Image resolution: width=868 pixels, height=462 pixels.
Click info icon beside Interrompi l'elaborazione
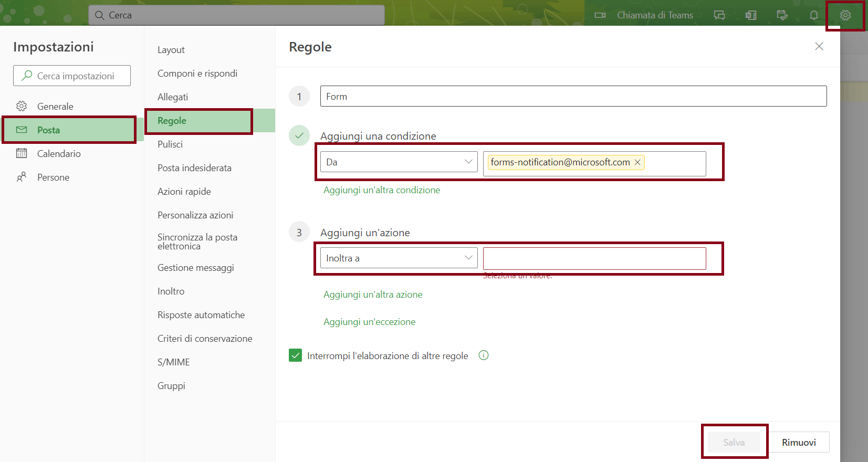(484, 355)
